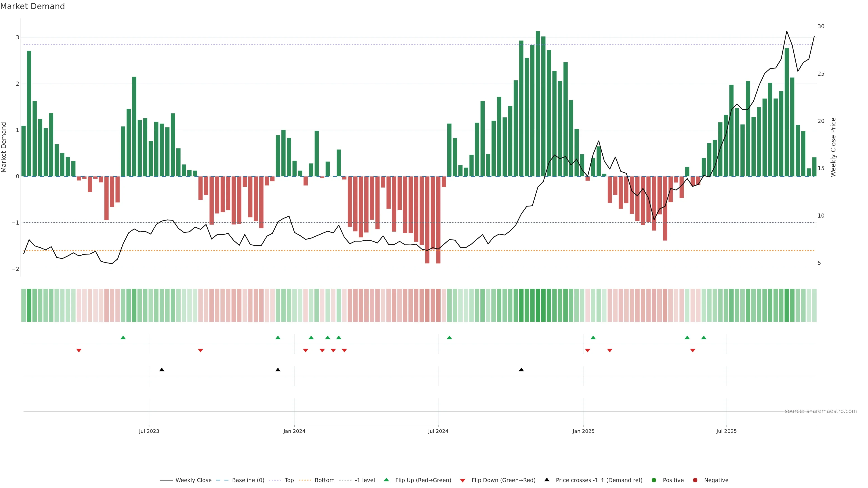Click the green triangle marker just after Jul 2024
The height and width of the screenshot is (488, 868).
coord(449,338)
